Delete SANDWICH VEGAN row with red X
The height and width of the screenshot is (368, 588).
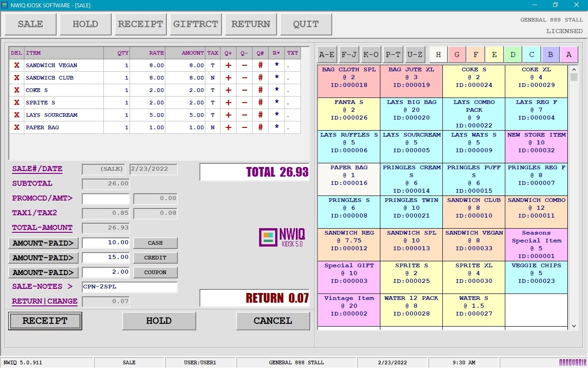coord(17,65)
